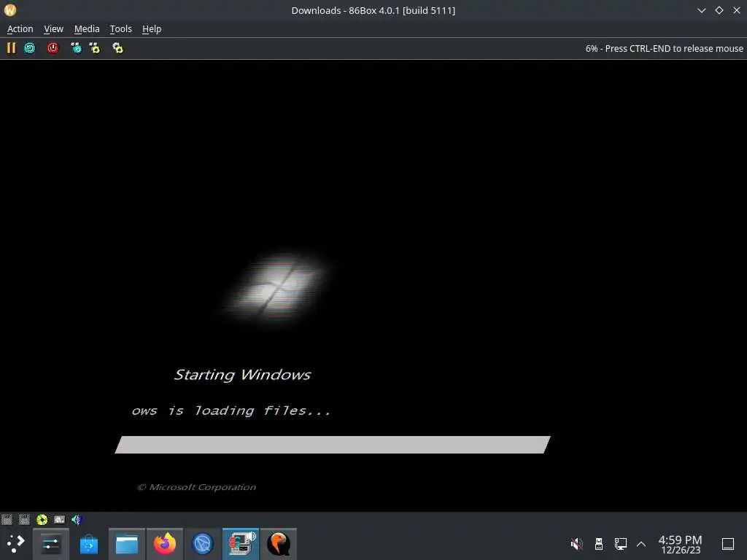Open the Media menu
The height and width of the screenshot is (560, 747).
pyautogui.click(x=87, y=29)
